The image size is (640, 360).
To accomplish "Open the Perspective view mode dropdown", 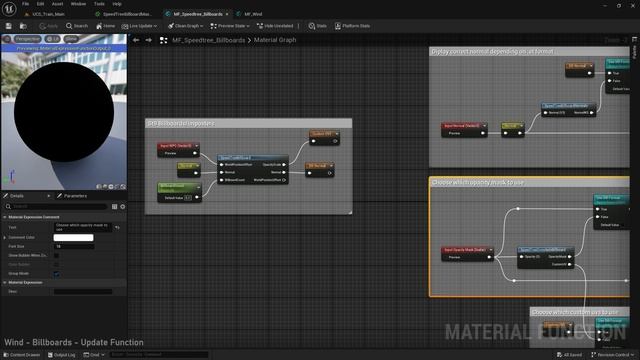I will [28, 39].
